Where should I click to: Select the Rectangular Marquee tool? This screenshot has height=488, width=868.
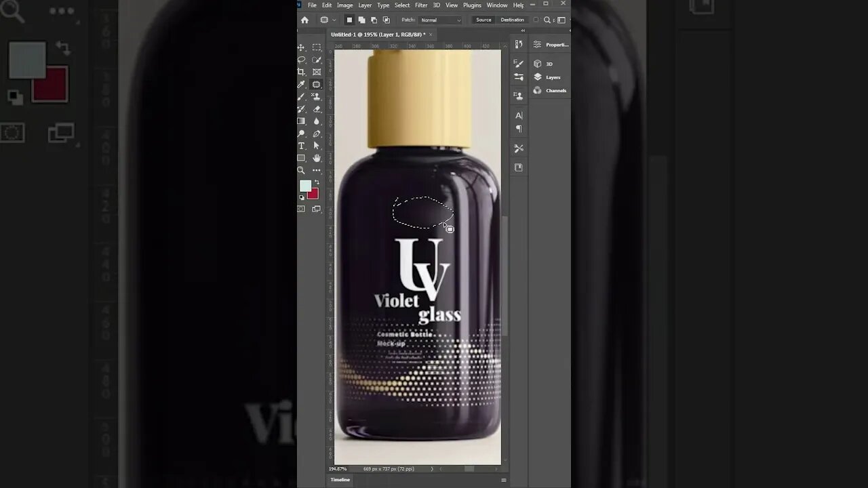pyautogui.click(x=317, y=47)
